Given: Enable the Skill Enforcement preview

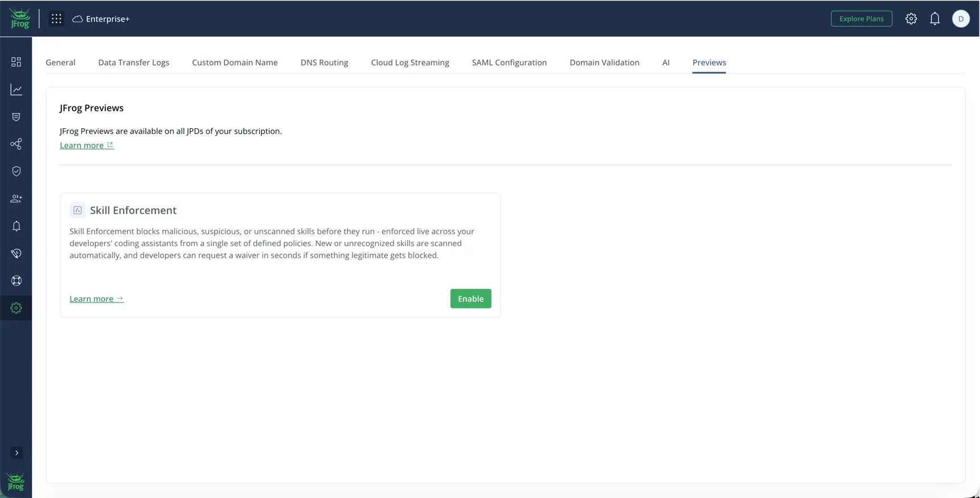Looking at the screenshot, I should tap(471, 299).
